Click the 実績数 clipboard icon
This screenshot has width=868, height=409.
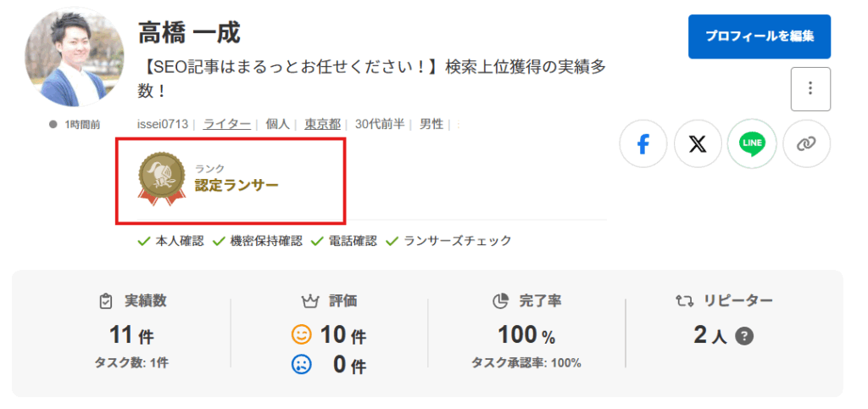[106, 301]
